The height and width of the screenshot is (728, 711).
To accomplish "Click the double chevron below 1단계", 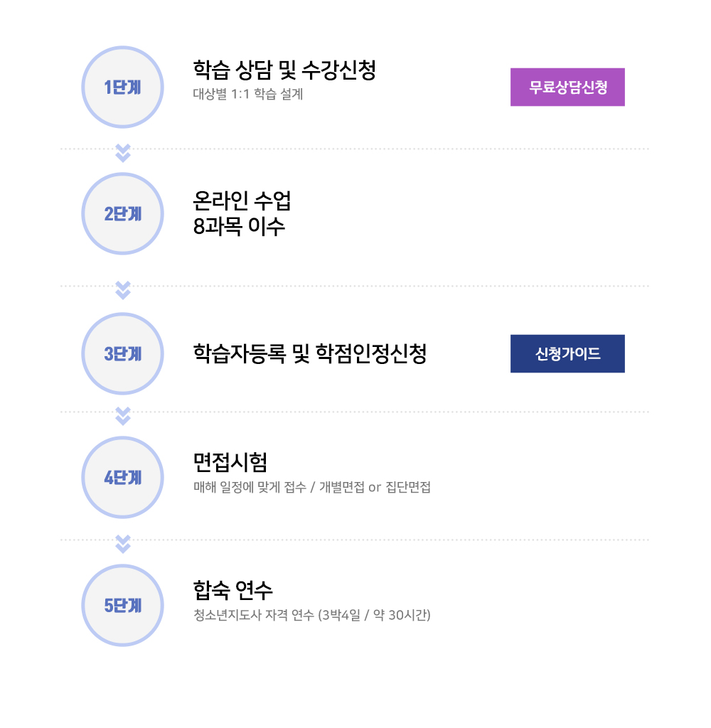I will tap(122, 154).
